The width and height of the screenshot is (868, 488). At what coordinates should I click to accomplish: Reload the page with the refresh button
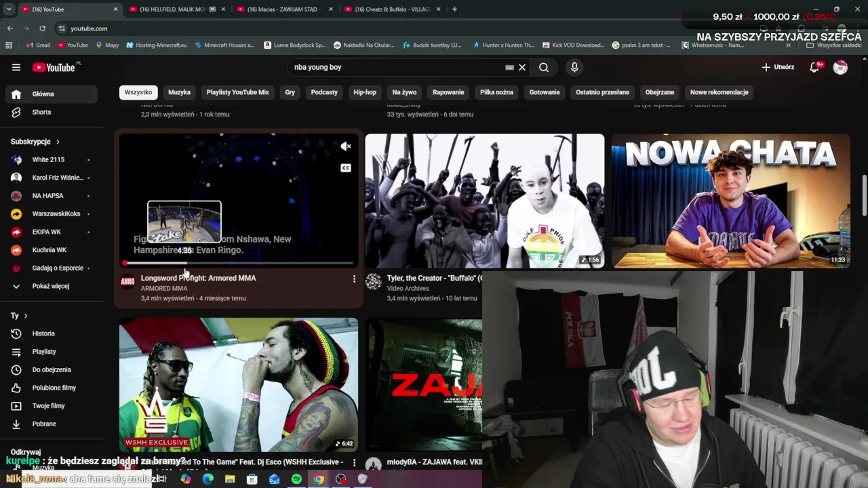(42, 28)
